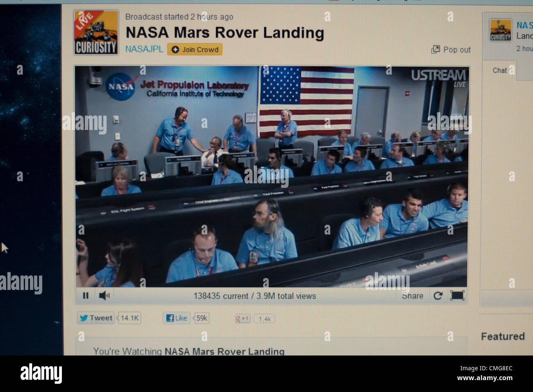Click the Join Crowd button
The image size is (533, 392).
195,50
